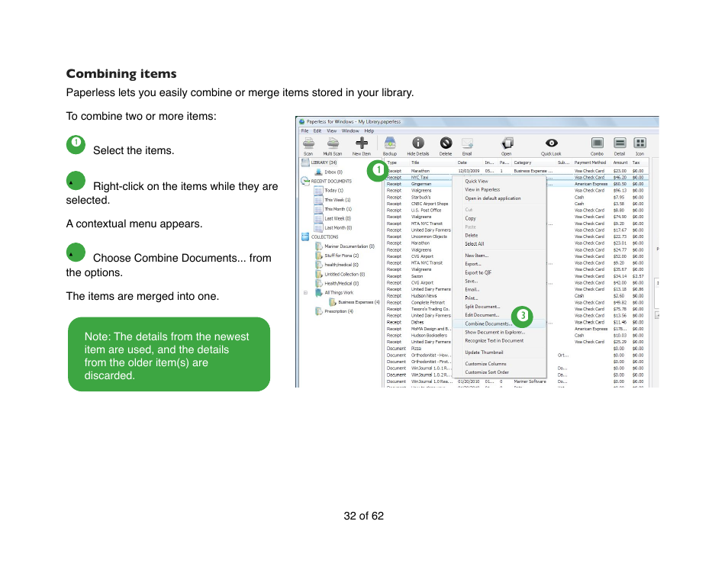728x563 pixels.
Task: Open the View menu
Action: click(331, 131)
